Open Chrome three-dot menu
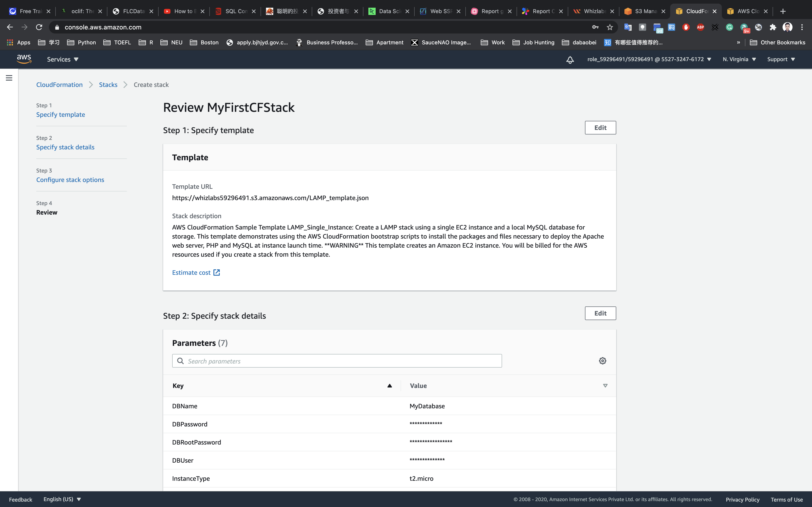Image resolution: width=812 pixels, height=507 pixels. [x=802, y=27]
